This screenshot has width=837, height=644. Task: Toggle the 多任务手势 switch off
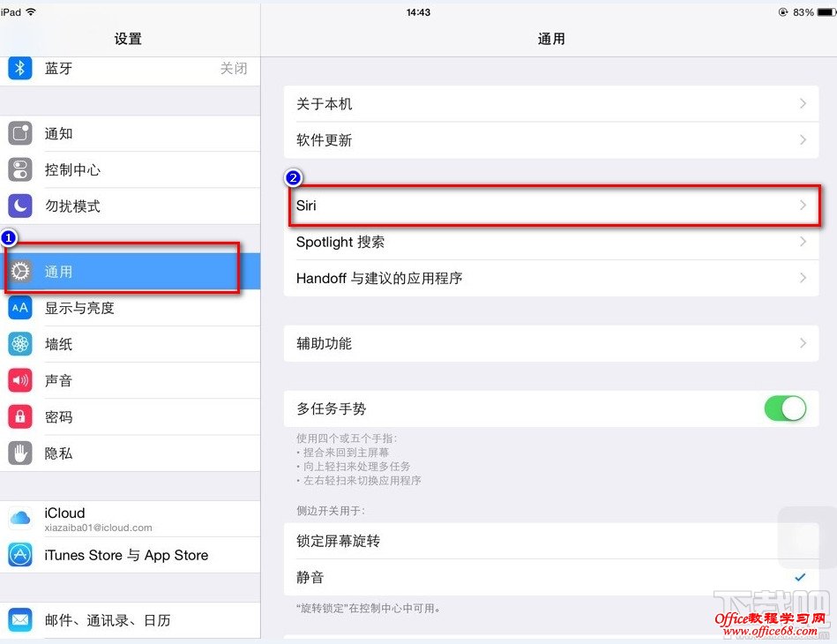pos(785,408)
